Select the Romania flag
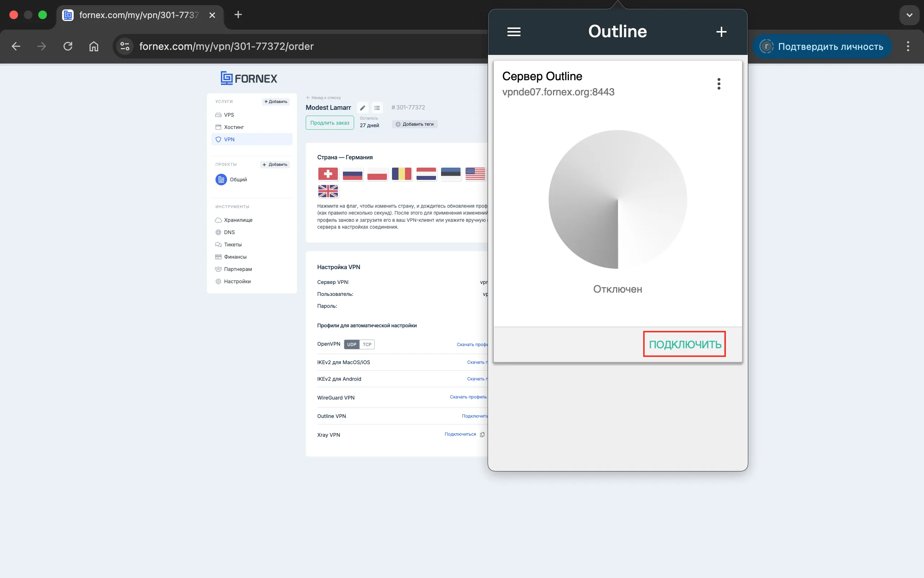 (402, 174)
